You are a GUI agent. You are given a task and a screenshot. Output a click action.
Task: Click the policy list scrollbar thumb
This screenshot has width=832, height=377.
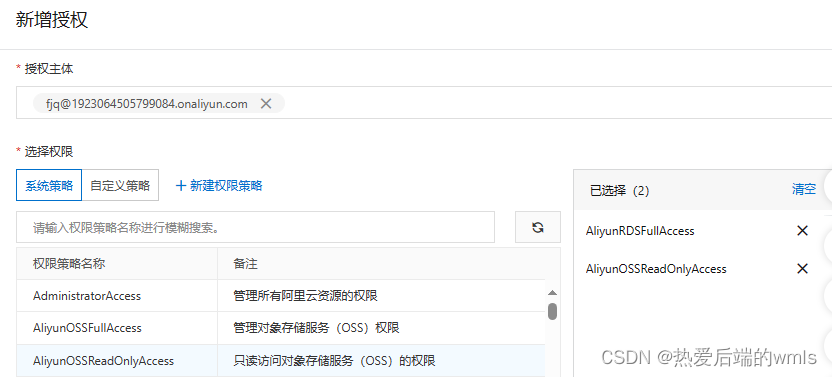552,311
